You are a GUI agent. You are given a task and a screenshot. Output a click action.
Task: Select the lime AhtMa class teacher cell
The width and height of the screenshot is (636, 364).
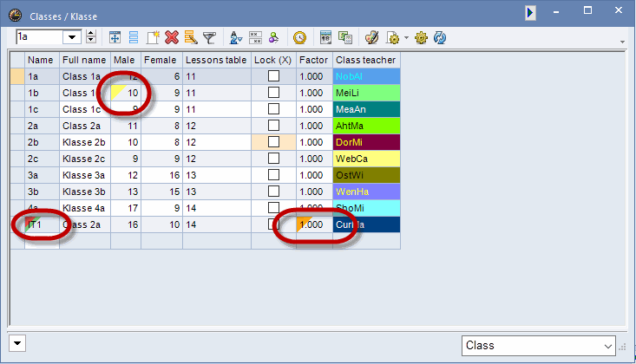click(367, 126)
